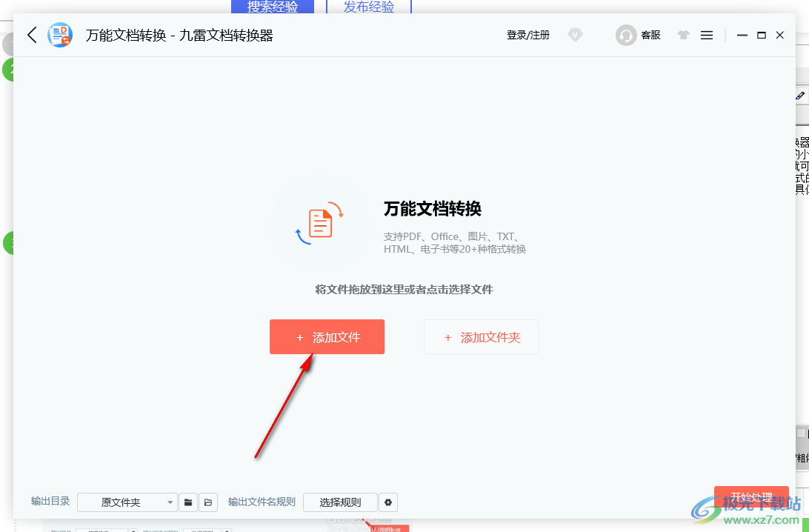Open the hamburger main menu

tap(707, 35)
